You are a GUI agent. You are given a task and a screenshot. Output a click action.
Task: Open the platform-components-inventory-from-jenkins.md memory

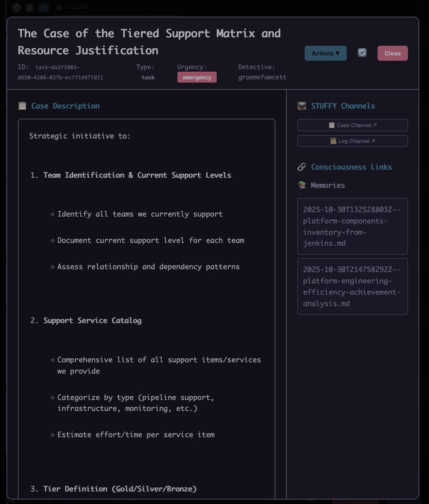point(352,226)
